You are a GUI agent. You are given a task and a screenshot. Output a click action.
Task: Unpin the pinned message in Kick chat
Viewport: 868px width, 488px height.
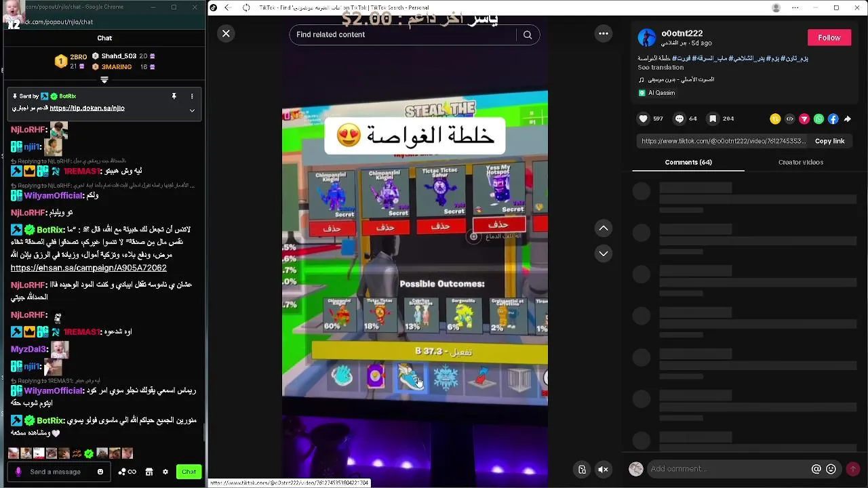tap(174, 96)
